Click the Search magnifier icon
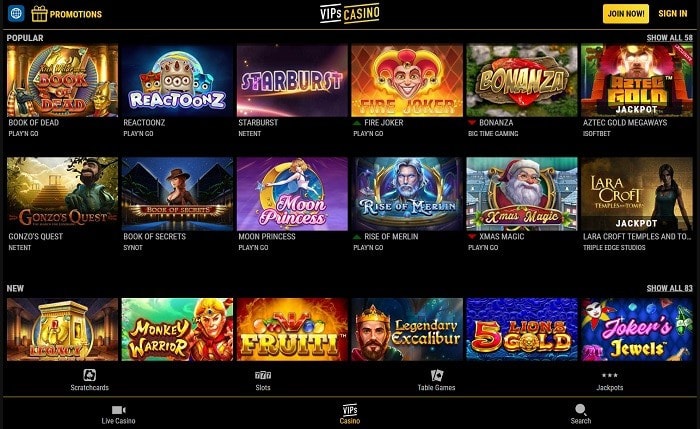This screenshot has width=700, height=429. click(580, 409)
